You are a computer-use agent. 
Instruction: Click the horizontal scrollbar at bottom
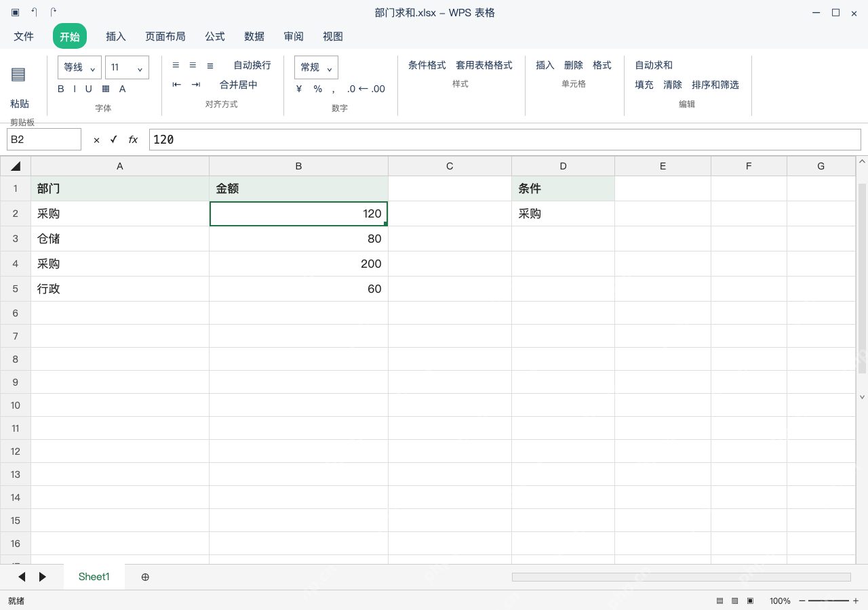[682, 577]
